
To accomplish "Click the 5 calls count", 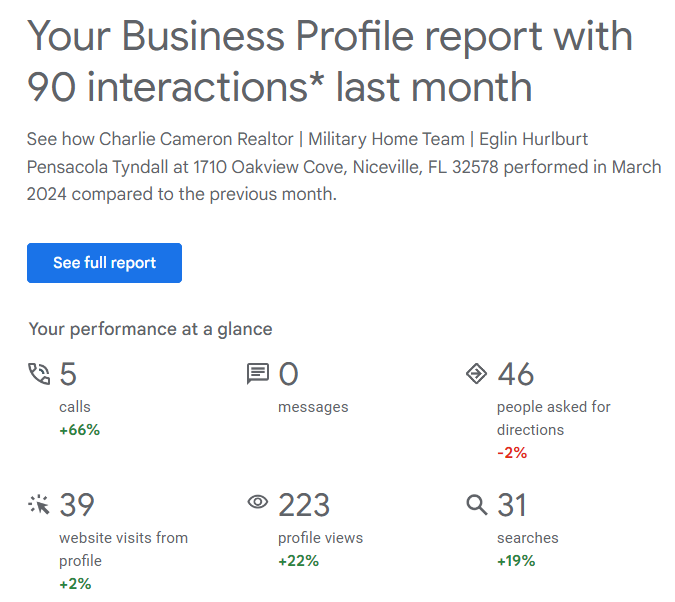I will (x=68, y=375).
